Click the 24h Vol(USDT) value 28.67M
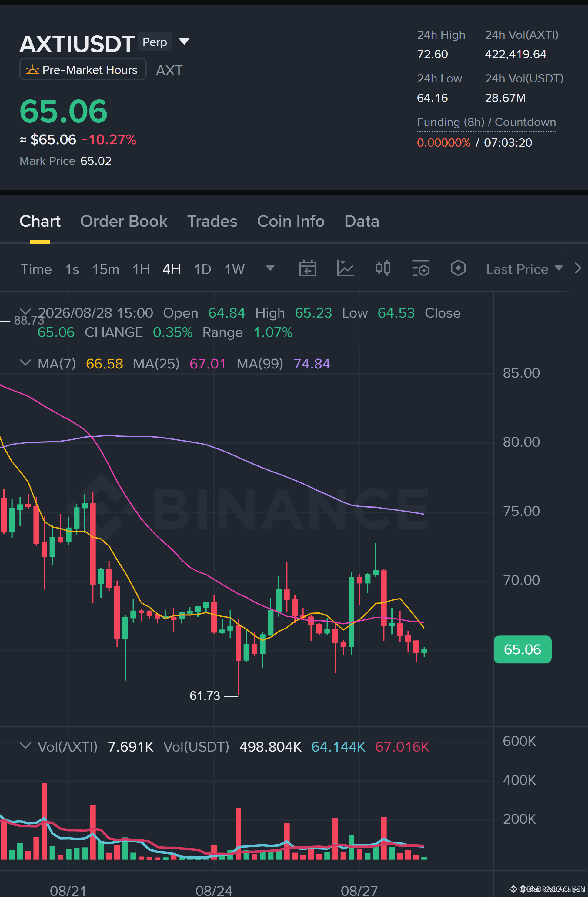This screenshot has height=897, width=588. 505,98
